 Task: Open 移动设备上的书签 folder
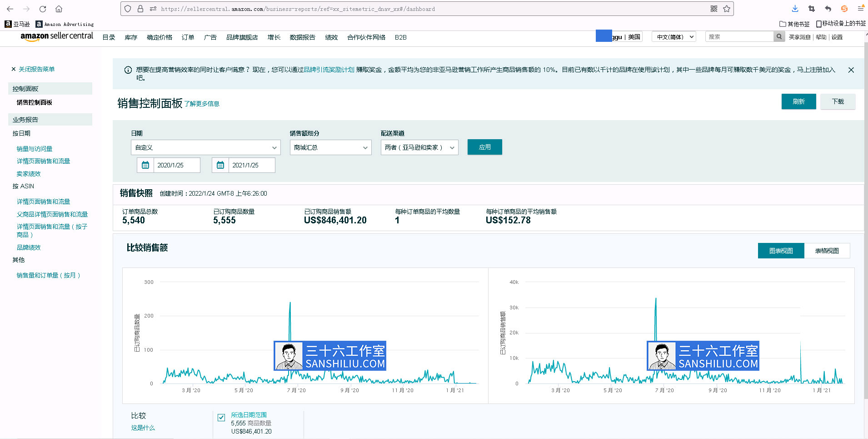(x=841, y=24)
